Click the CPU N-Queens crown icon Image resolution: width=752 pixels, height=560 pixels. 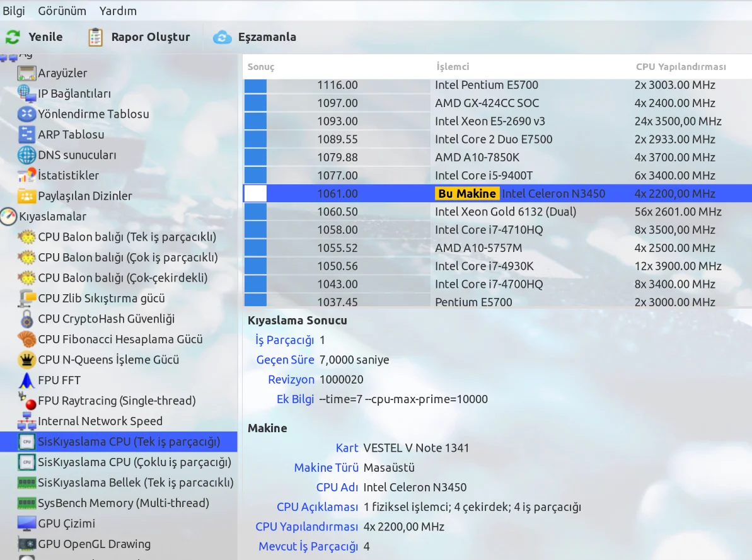pyautogui.click(x=27, y=360)
